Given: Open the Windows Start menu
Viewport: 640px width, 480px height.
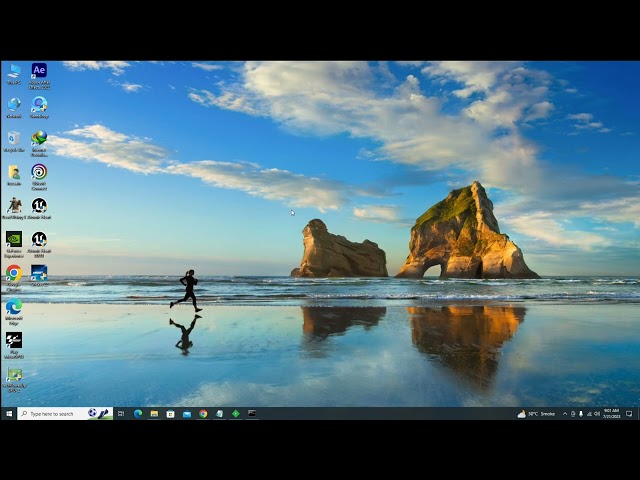Looking at the screenshot, I should (x=9, y=413).
